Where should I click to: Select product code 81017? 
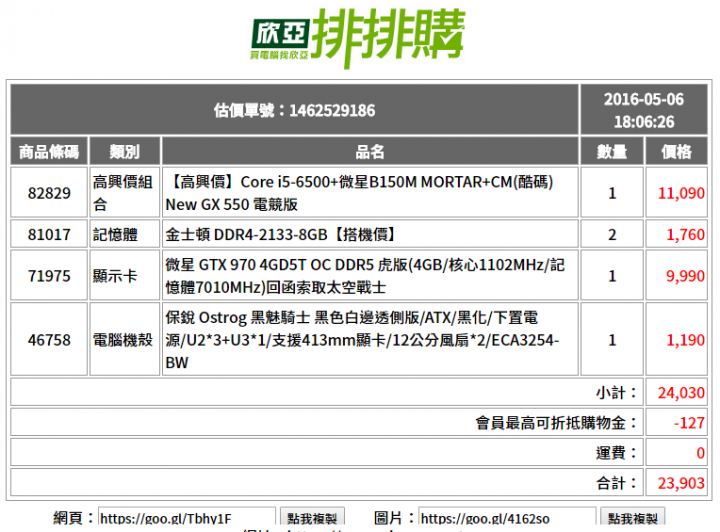pos(49,234)
